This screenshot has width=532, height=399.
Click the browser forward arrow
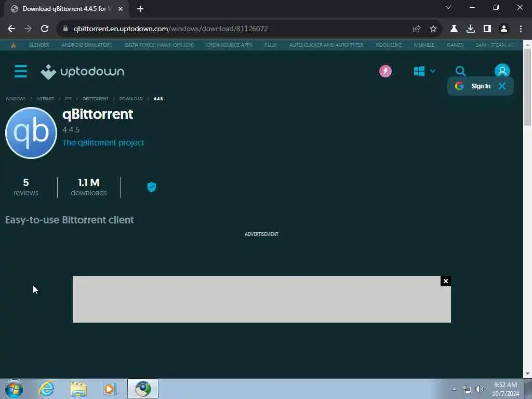[x=28, y=29]
